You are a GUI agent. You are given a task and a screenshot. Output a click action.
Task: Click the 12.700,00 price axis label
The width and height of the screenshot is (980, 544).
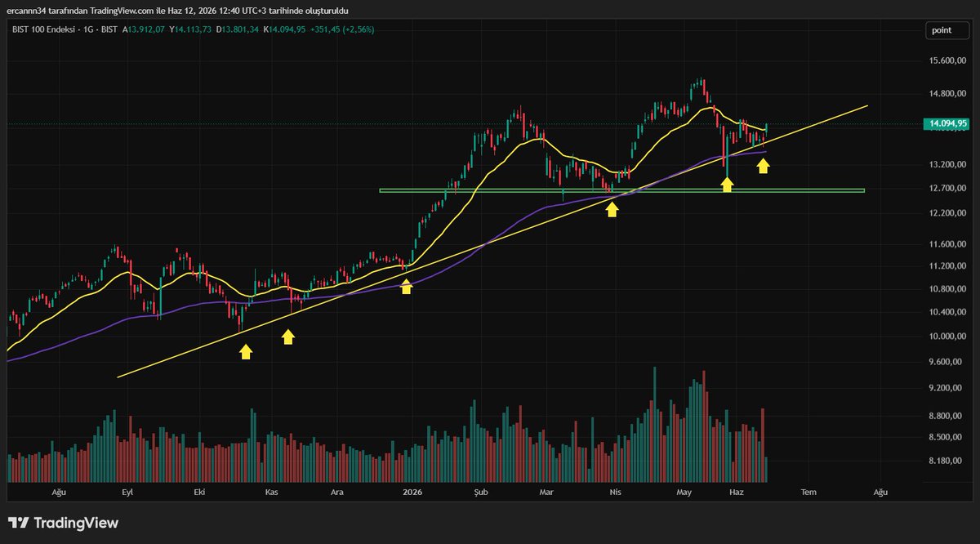pyautogui.click(x=947, y=189)
